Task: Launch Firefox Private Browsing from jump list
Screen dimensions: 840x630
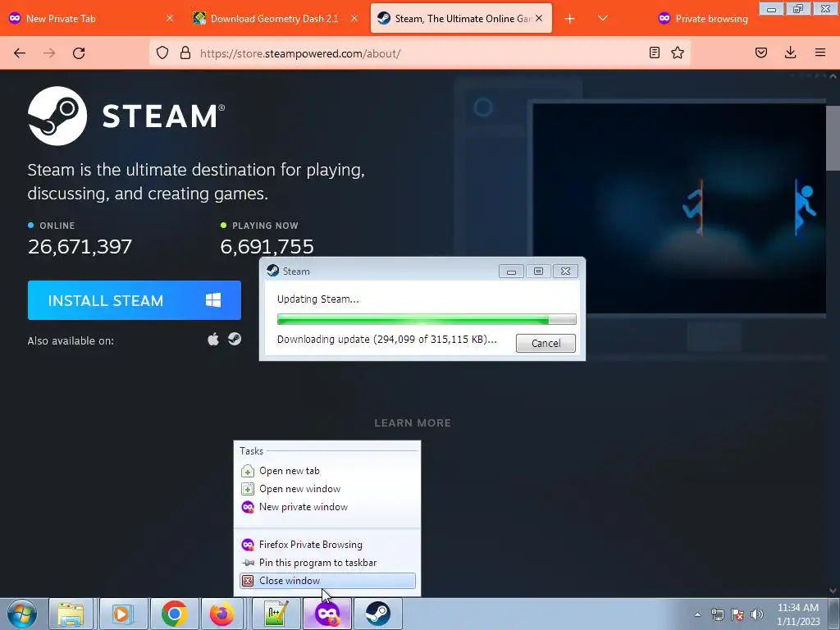Action: (327, 545)
